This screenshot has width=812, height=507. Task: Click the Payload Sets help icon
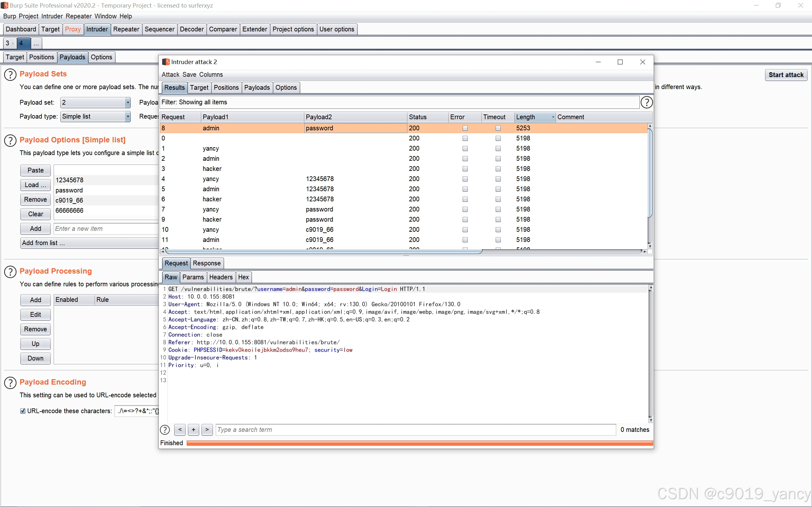(10, 75)
